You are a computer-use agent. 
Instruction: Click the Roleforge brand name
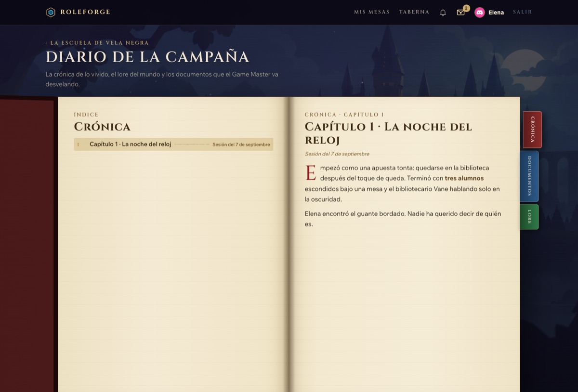[85, 12]
